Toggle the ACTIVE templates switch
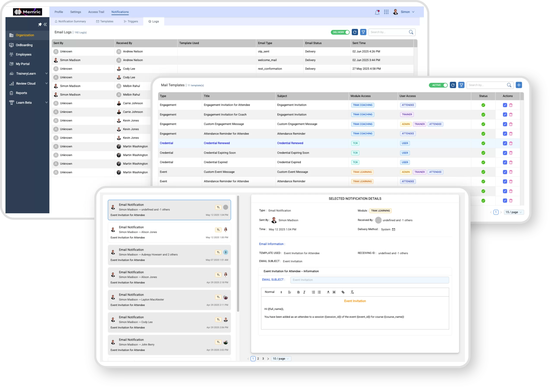553x392 pixels. click(x=438, y=85)
